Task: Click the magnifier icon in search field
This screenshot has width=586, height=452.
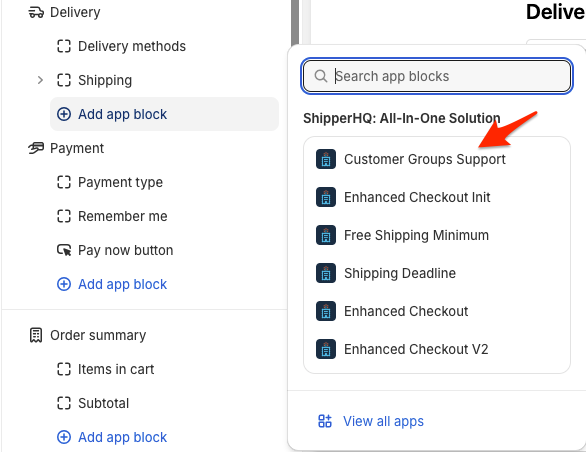Action: (x=321, y=76)
